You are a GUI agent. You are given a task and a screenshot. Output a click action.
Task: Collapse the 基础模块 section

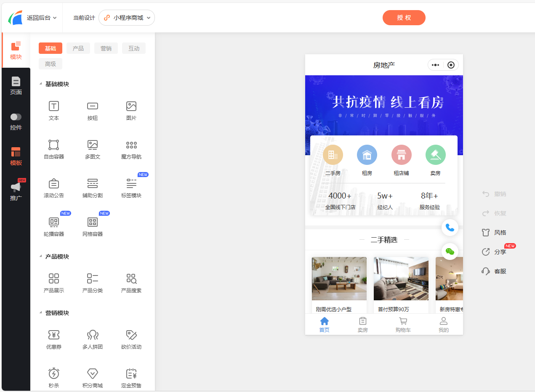tap(40, 84)
